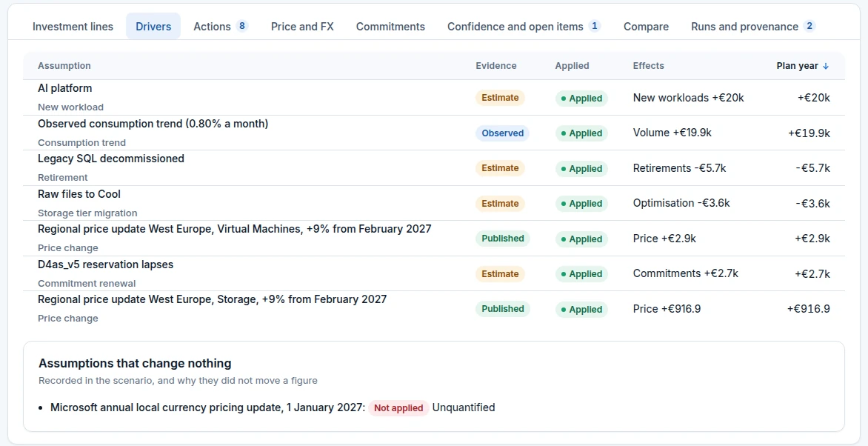Click Applied status for Virtual Machines update
This screenshot has height=446, width=868.
coord(581,239)
